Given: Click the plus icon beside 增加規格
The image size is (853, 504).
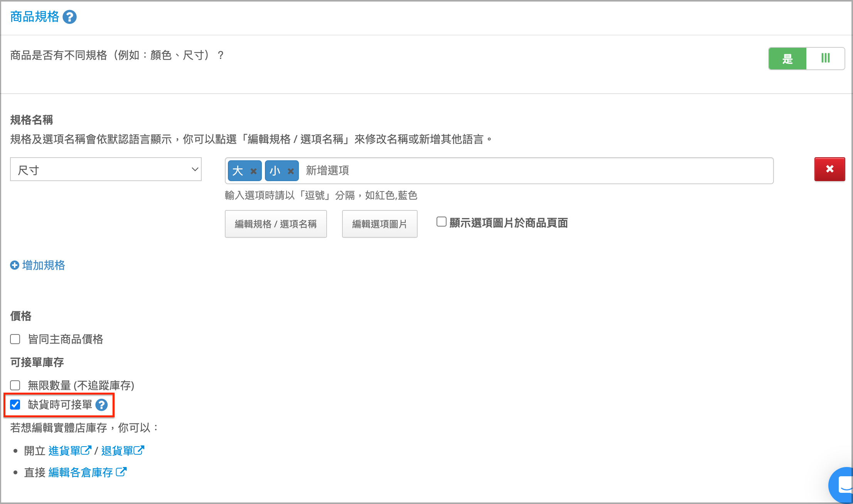Looking at the screenshot, I should tap(15, 265).
